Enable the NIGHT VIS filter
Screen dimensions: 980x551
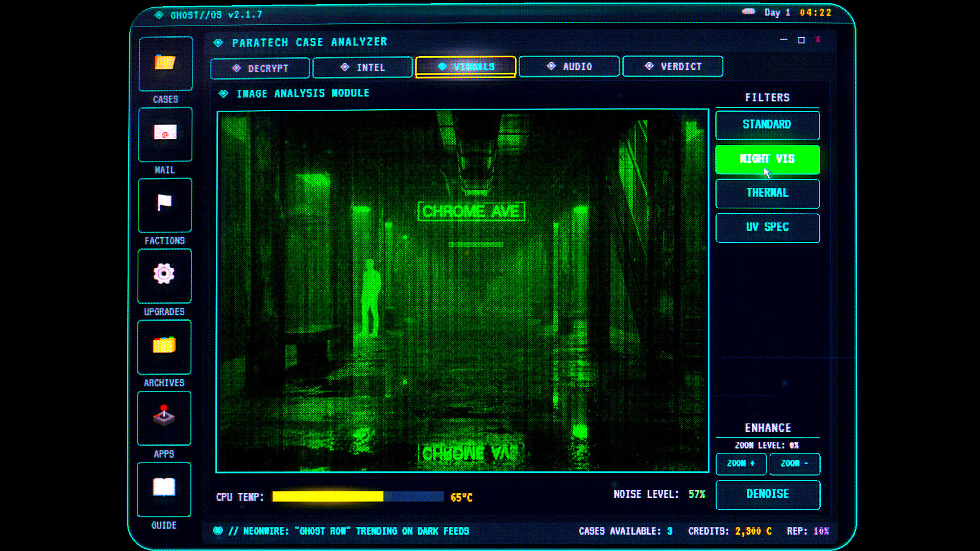coord(767,159)
